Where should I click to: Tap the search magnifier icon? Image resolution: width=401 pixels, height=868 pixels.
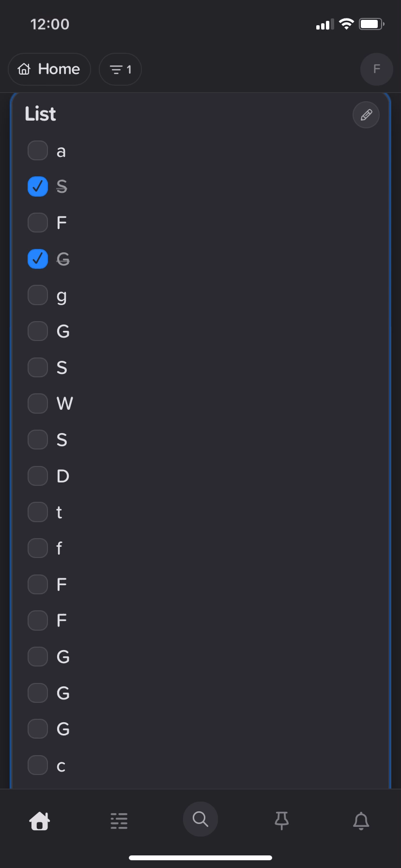pos(200,819)
